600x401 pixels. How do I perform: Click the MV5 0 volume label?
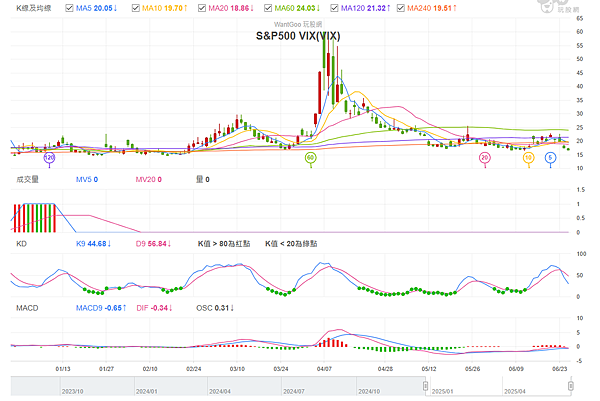(x=87, y=179)
